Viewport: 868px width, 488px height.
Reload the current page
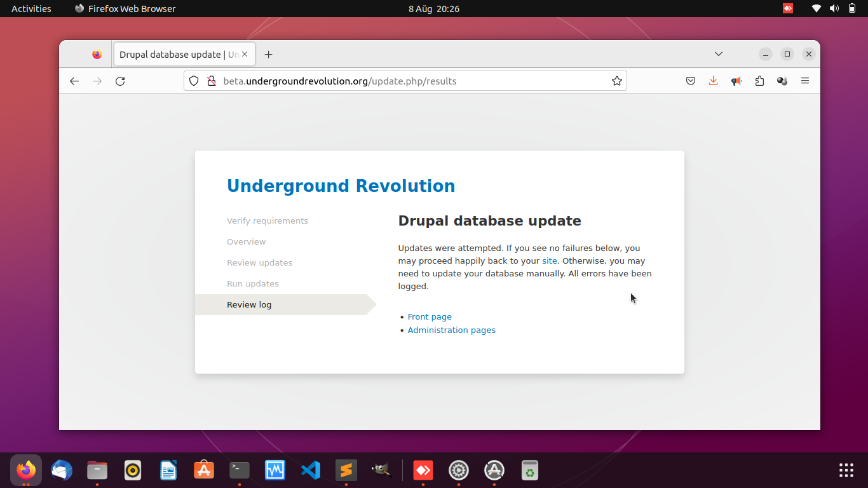pyautogui.click(x=120, y=81)
